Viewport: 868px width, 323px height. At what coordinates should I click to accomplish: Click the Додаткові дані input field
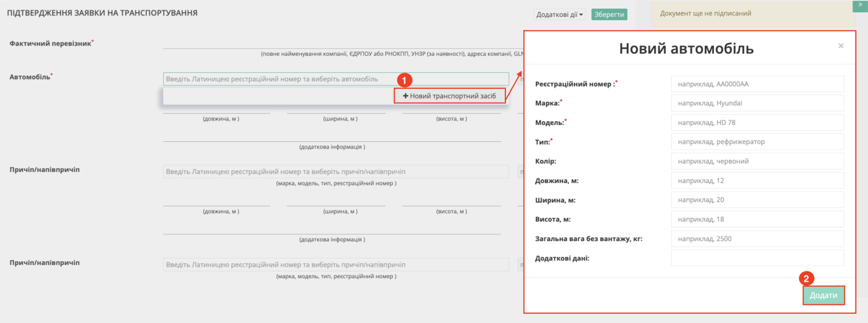tap(757, 258)
